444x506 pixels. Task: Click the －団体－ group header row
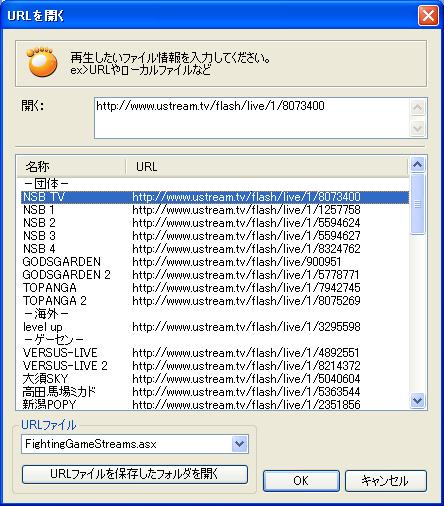pyautogui.click(x=215, y=184)
